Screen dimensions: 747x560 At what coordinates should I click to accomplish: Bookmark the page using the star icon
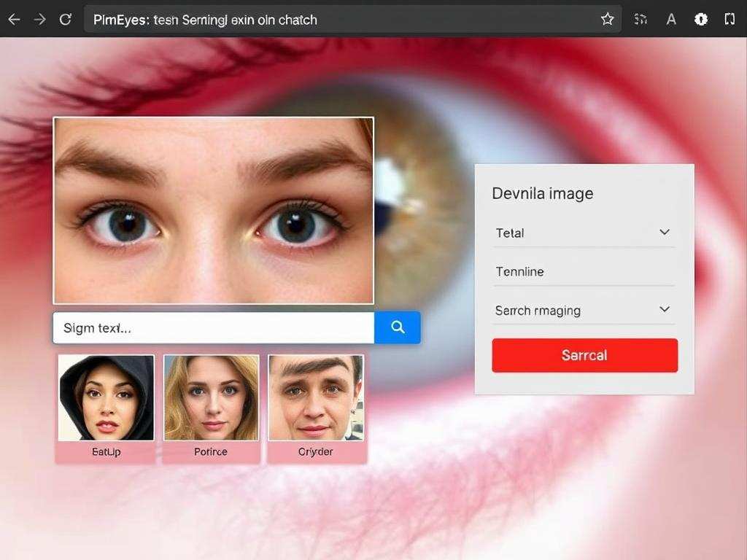pos(607,20)
